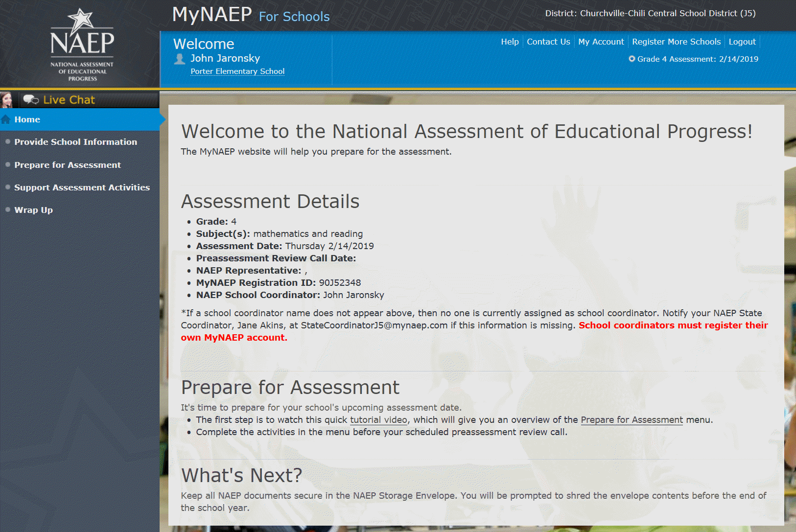Click the NAEP Representative line
796x532 pixels.
click(x=252, y=271)
